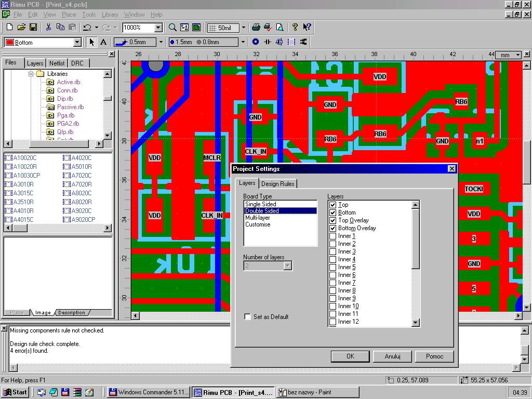Screen dimensions: 532x399
Task: Create a new PCB file with New icon
Action: [x=10, y=28]
